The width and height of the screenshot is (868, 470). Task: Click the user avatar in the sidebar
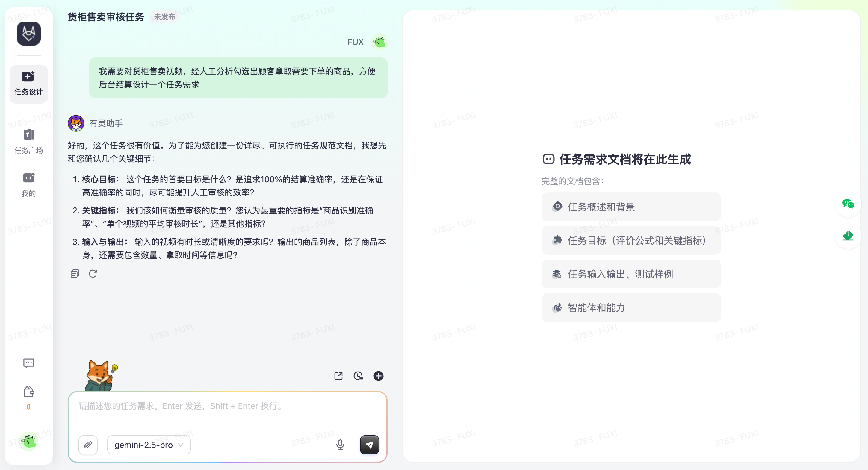click(29, 441)
